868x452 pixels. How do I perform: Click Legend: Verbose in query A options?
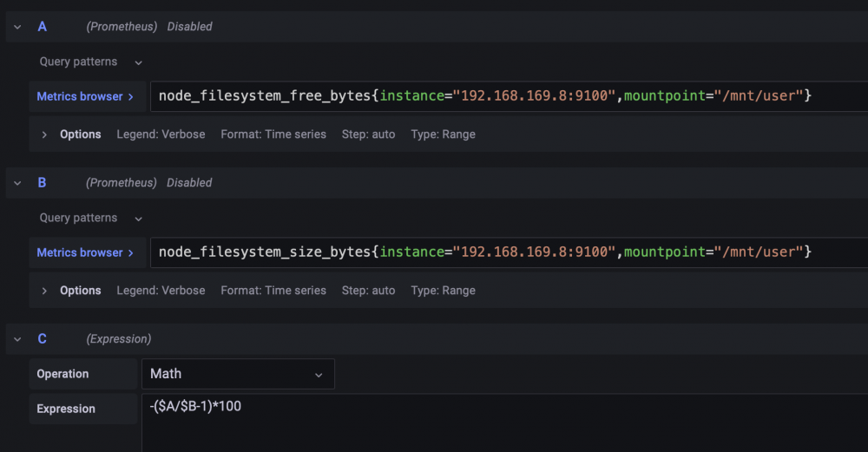(161, 134)
